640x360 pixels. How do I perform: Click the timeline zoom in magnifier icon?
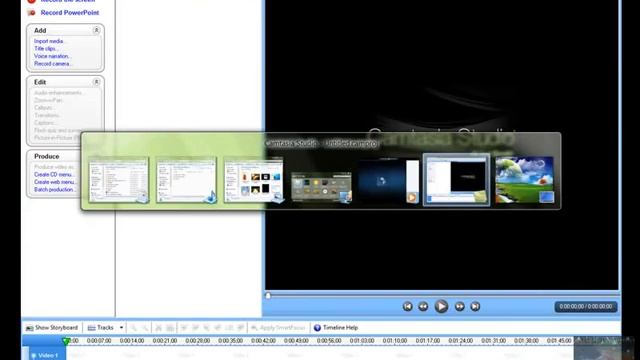[133, 328]
